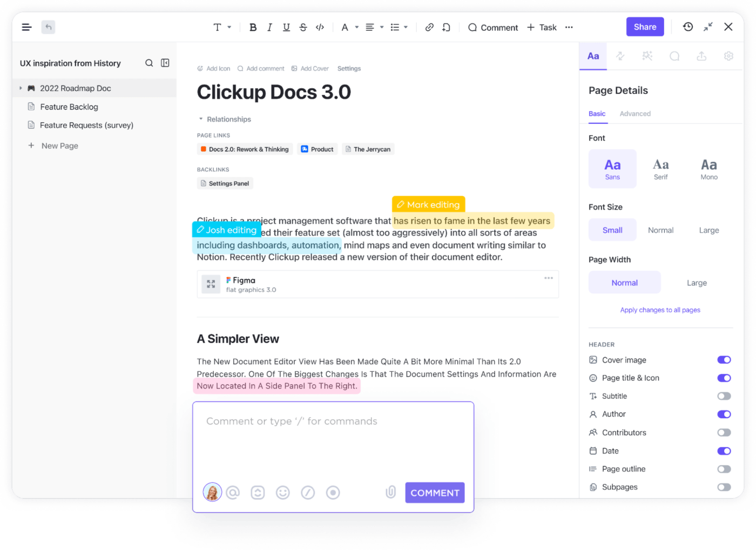The height and width of the screenshot is (555, 756).
Task: Submit with the COMMENT button
Action: [435, 493]
